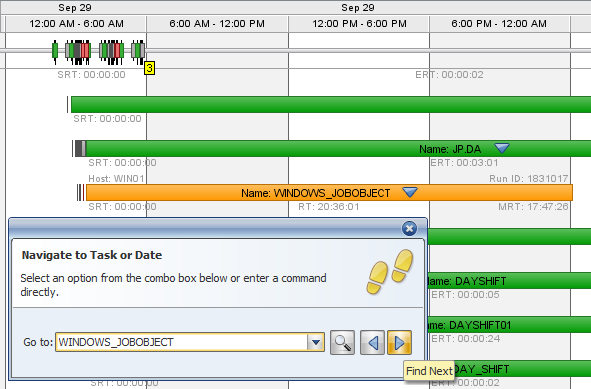Select the orange WINDOWS_JOBOBJECT task bar

point(329,193)
